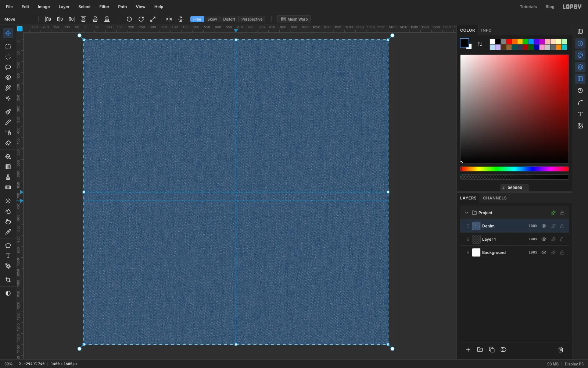The image size is (588, 368).
Task: Select the Text tool in the left toolbar
Action: click(8, 256)
